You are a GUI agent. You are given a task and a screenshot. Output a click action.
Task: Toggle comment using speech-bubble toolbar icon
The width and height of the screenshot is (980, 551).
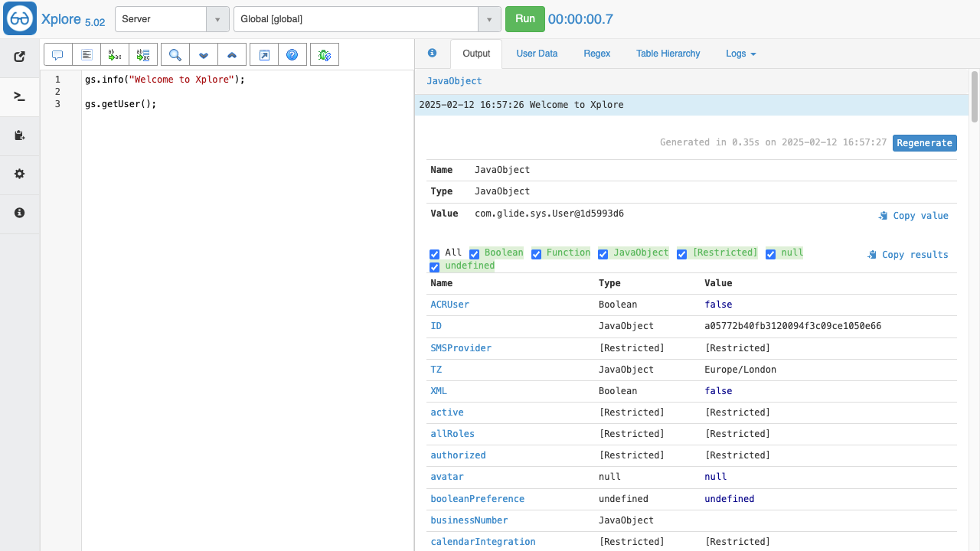pyautogui.click(x=57, y=55)
